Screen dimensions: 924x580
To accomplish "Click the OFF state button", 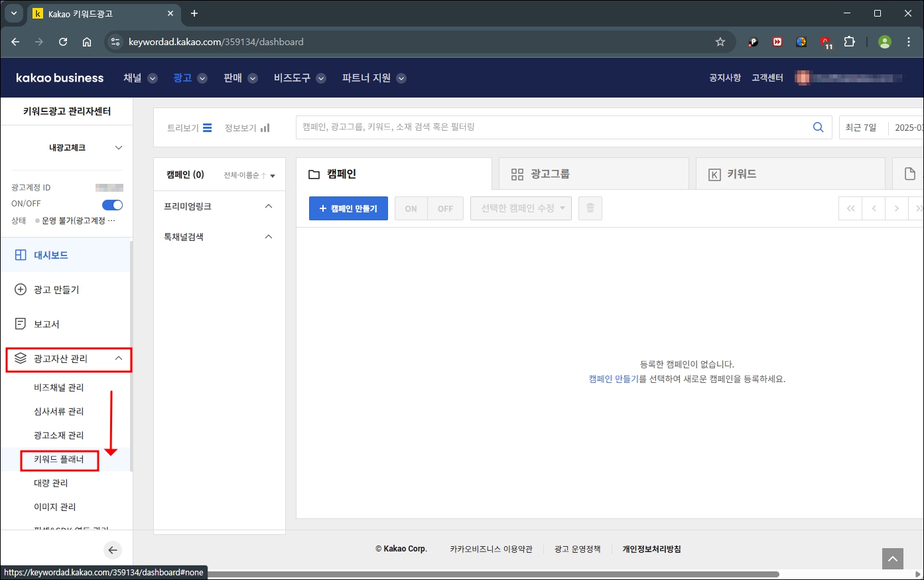I will pos(445,208).
